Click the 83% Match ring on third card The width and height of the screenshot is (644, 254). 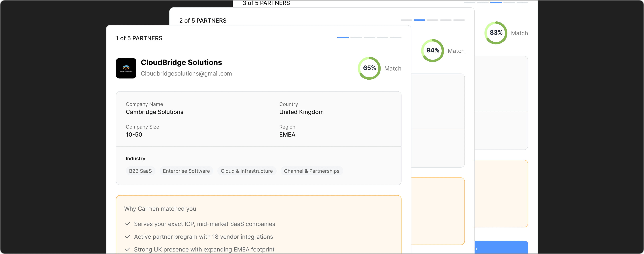tap(496, 33)
